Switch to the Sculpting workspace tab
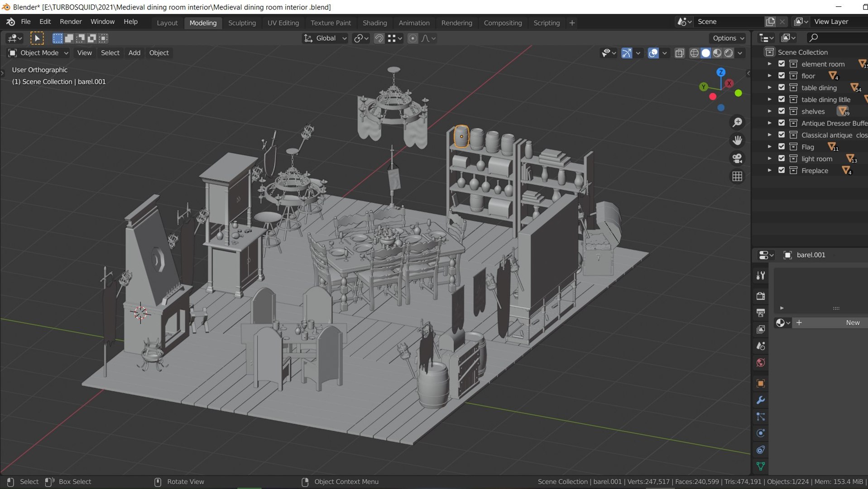The height and width of the screenshot is (489, 868). (242, 23)
